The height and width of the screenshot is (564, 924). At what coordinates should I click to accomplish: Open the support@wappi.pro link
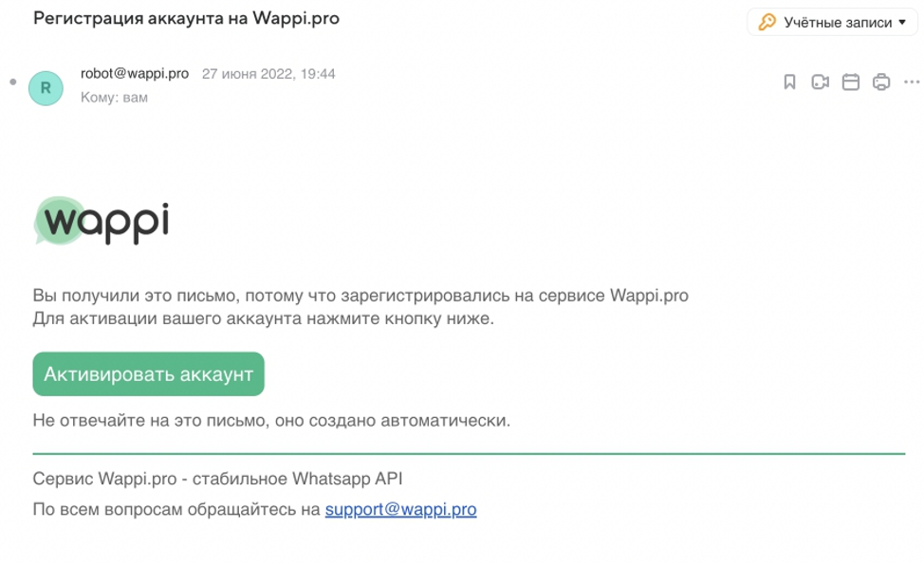[x=400, y=509]
